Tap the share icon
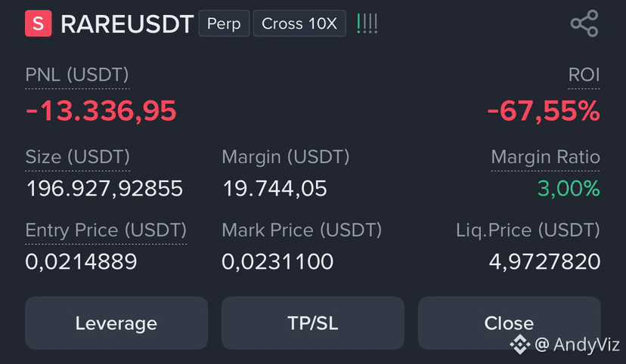Screen dimensions: 626x364 (x=584, y=23)
